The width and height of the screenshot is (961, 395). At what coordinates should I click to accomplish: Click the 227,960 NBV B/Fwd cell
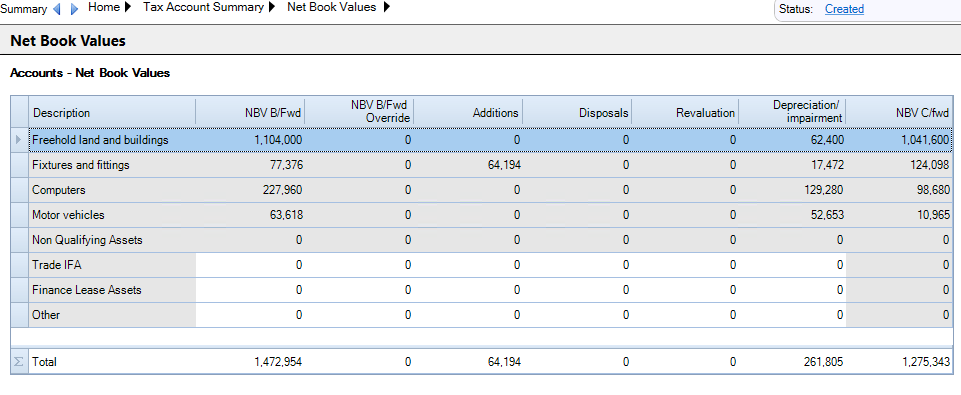tap(250, 190)
